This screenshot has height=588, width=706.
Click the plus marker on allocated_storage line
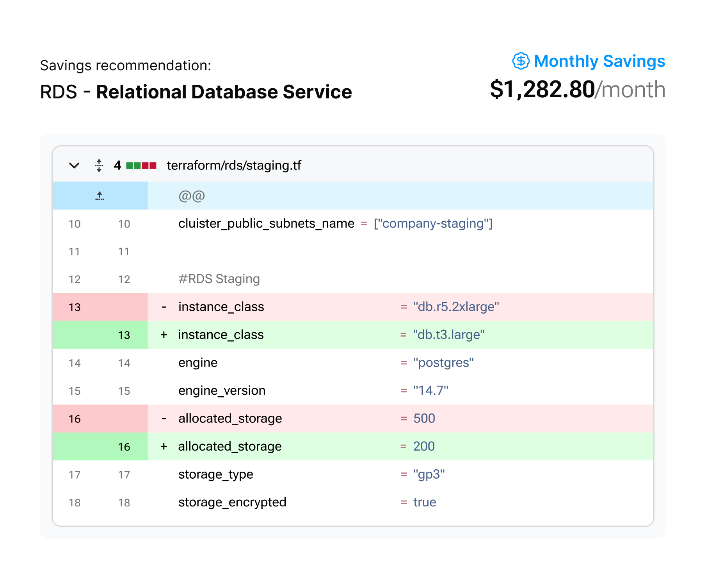(164, 446)
